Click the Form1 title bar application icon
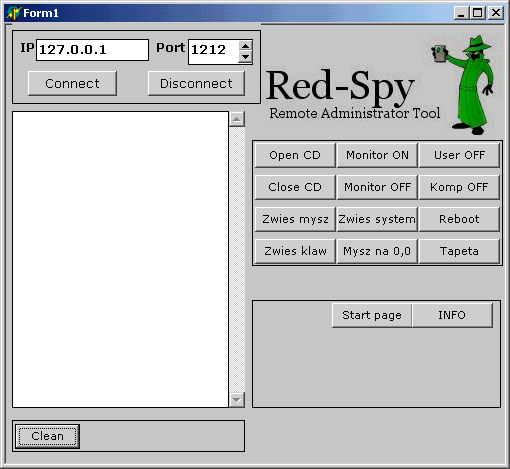Viewport: 510px width, 469px height. 14,13
